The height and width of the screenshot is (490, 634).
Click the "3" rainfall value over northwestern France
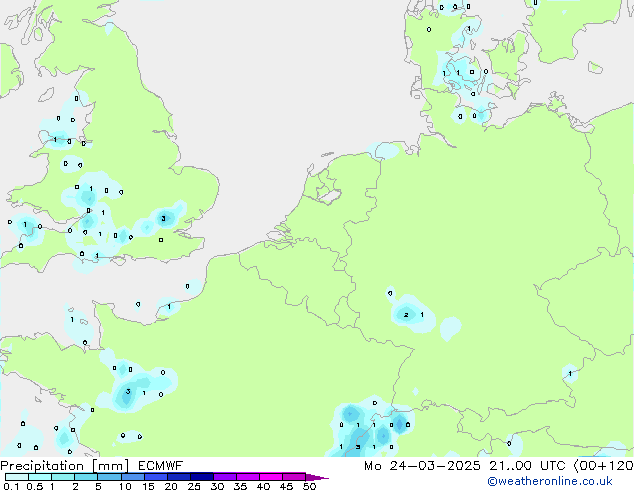tap(128, 392)
